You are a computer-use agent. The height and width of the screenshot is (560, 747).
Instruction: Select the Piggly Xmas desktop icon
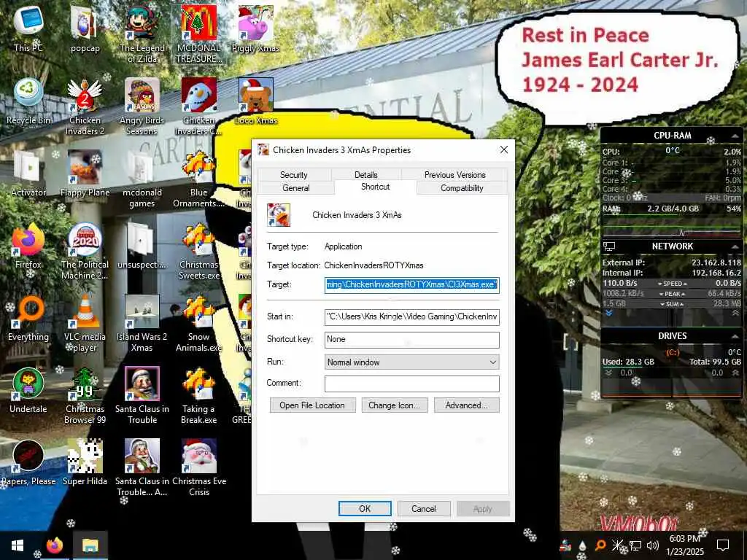click(x=256, y=28)
